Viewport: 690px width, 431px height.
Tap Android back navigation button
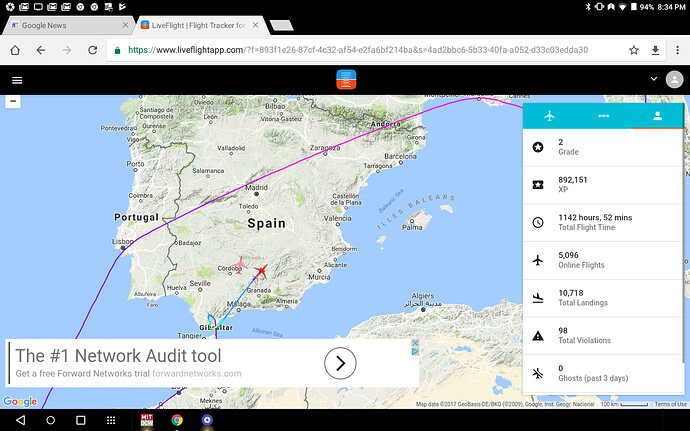tap(20, 420)
